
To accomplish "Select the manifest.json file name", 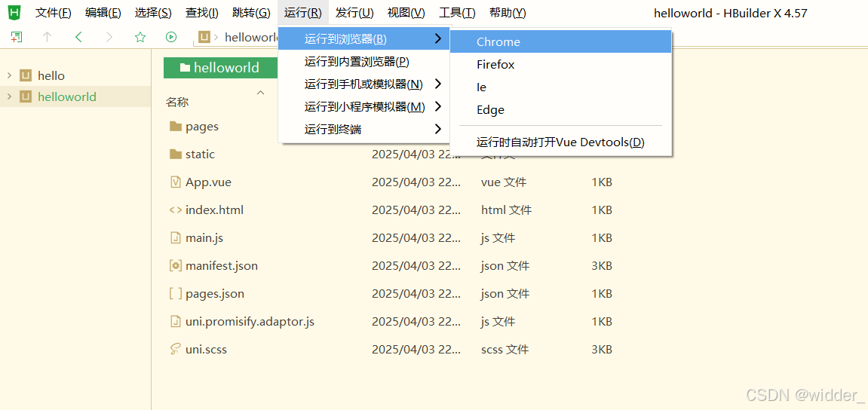I will click(222, 265).
